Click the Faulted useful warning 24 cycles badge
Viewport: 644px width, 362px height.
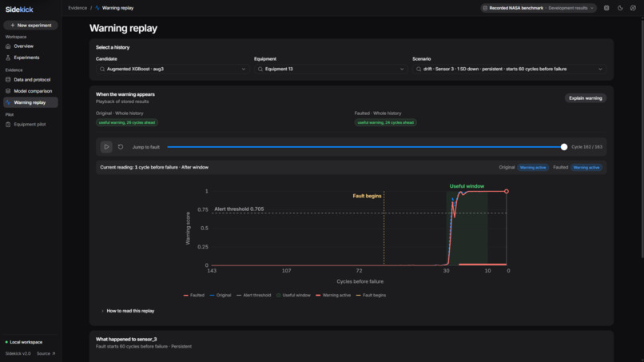click(x=385, y=122)
